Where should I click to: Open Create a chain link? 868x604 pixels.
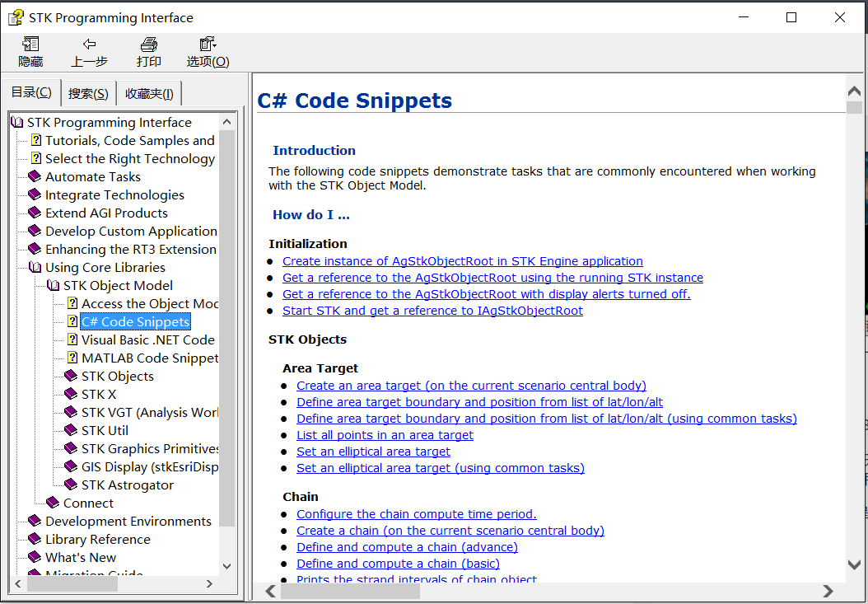(450, 531)
